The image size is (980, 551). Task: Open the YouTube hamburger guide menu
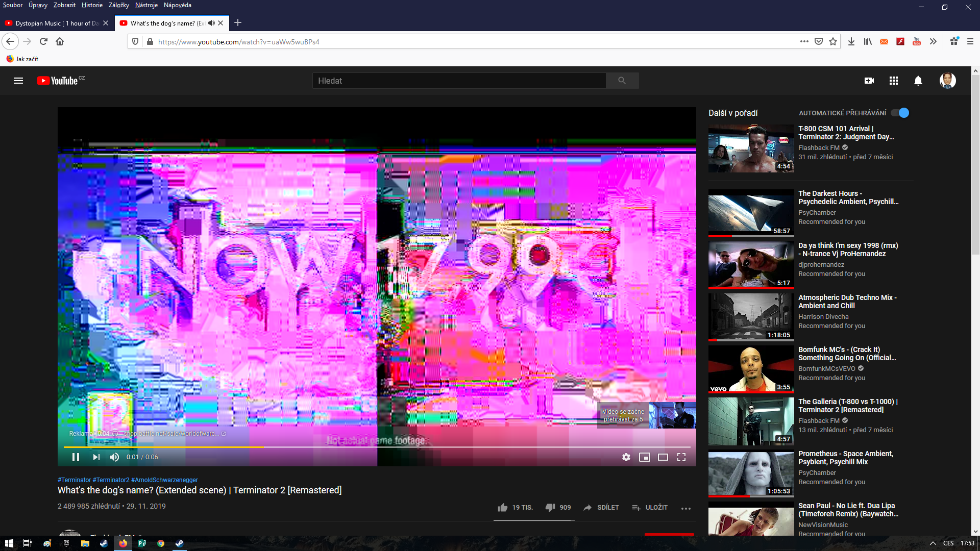pyautogui.click(x=18, y=81)
